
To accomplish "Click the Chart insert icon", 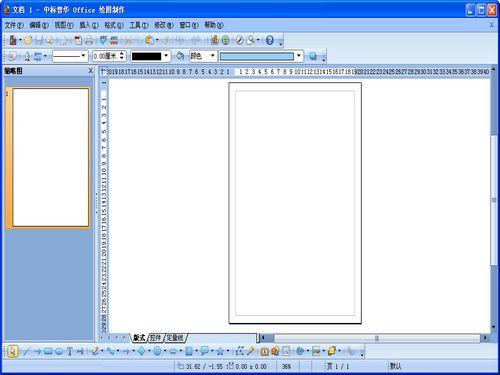I will click(215, 40).
